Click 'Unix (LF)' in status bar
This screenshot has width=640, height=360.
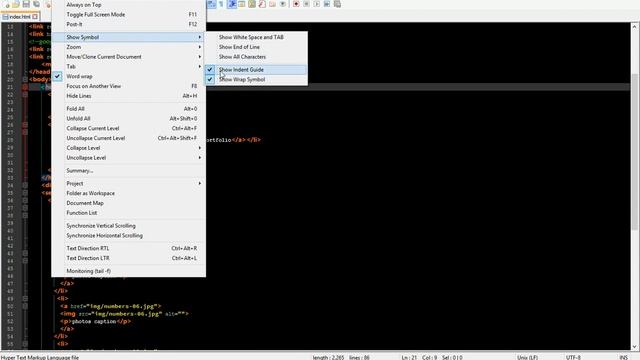[527, 357]
